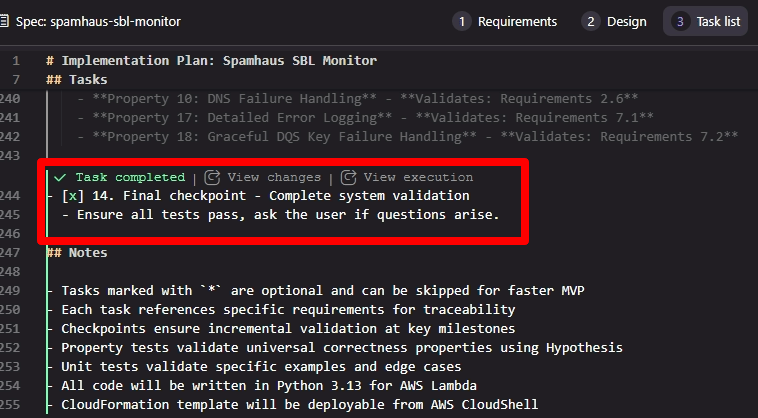The image size is (758, 418).
Task: Switch to the Requirements tab
Action: [x=517, y=21]
